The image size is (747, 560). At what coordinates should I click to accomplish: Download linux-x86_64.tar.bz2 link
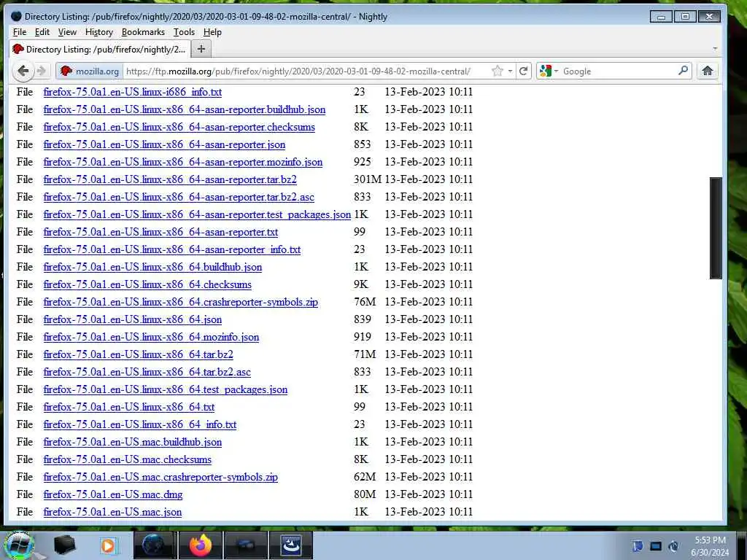coord(138,354)
